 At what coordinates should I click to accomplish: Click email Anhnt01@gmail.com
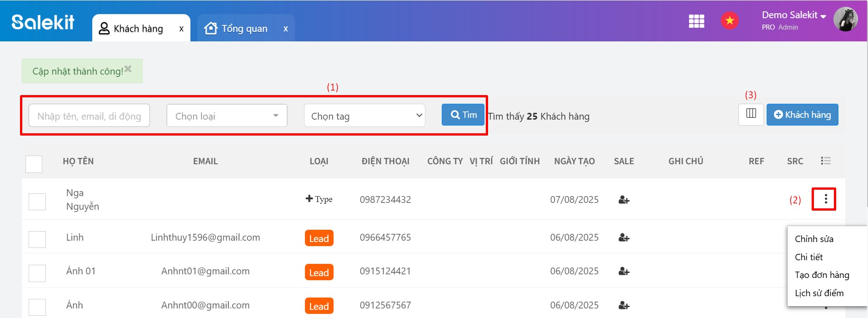pos(205,271)
